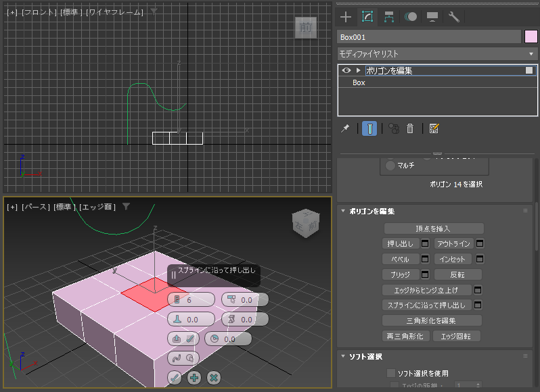Viewport: 540px width, 392px height.
Task: Click the caddy twist value field
Action: pos(245,320)
